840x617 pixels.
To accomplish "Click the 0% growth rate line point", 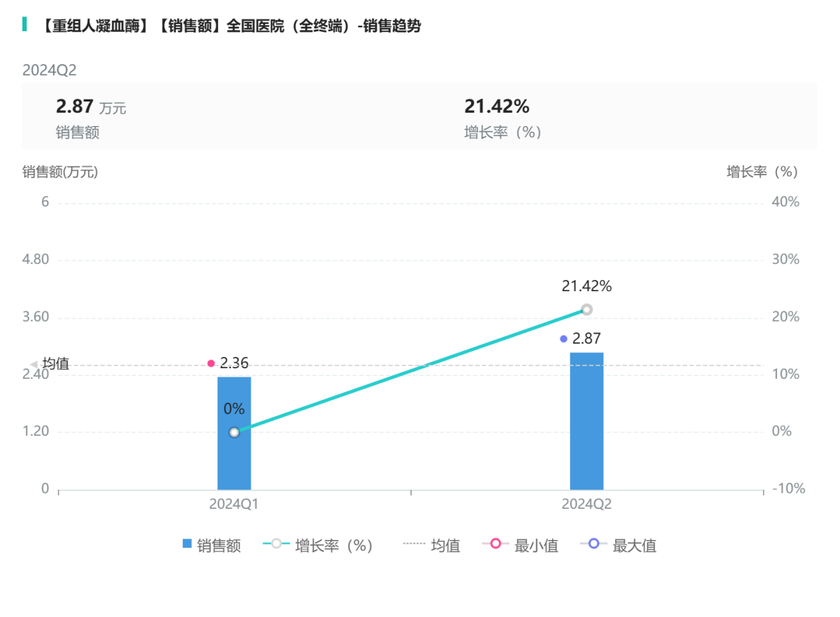I will [x=234, y=433].
